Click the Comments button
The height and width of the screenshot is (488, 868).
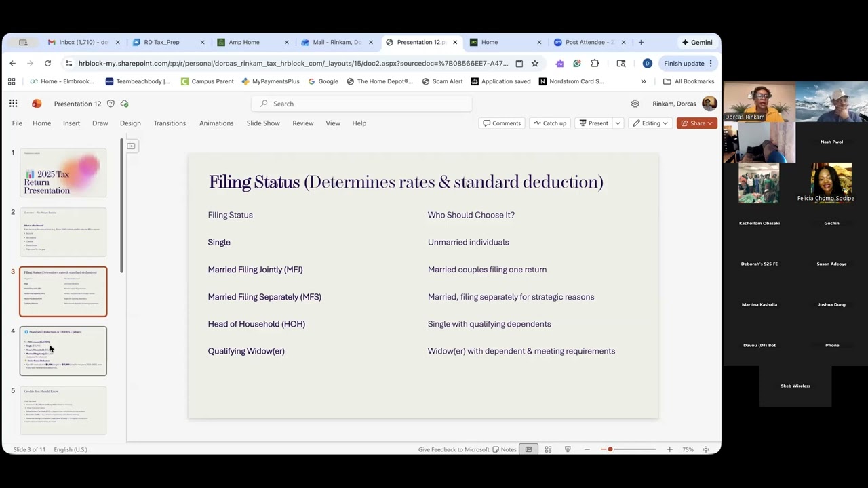point(502,123)
